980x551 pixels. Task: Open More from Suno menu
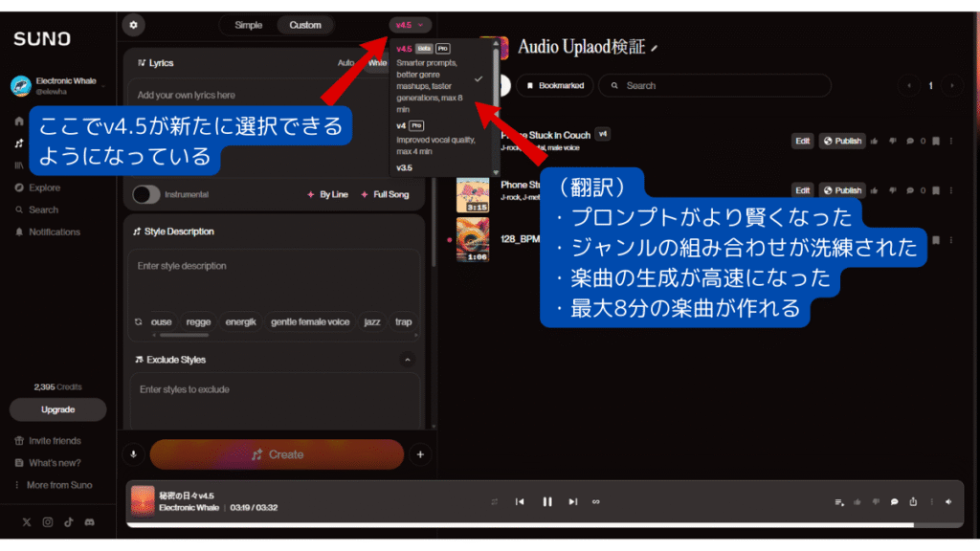point(54,485)
